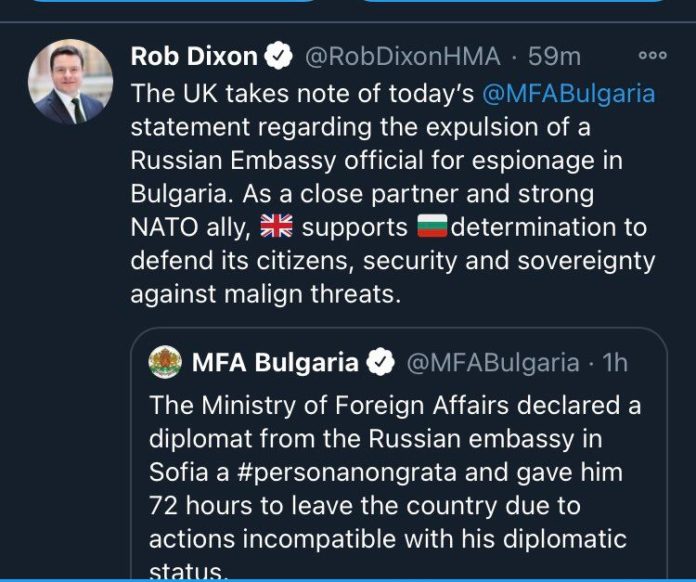Select the MFA Bulgaria account name
The image size is (696, 582).
point(274,363)
